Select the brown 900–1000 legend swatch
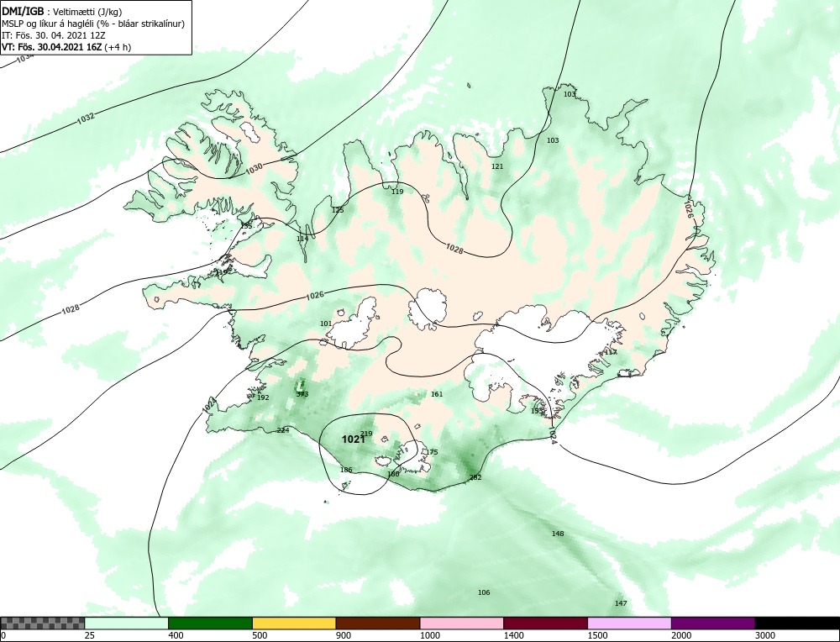 point(378,624)
